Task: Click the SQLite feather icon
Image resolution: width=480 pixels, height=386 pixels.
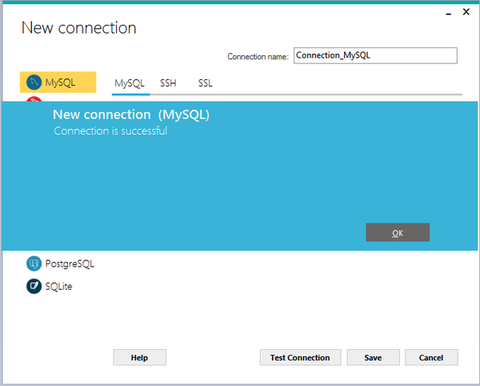Action: tap(34, 286)
